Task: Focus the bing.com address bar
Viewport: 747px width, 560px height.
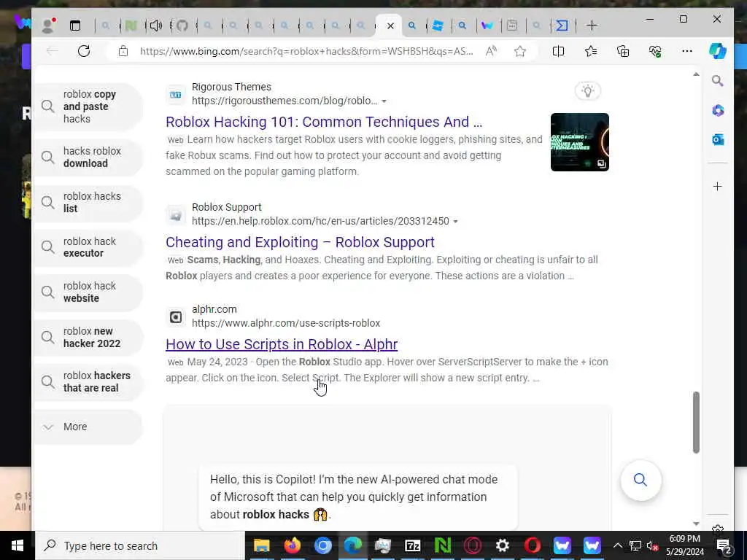Action: 306,51
